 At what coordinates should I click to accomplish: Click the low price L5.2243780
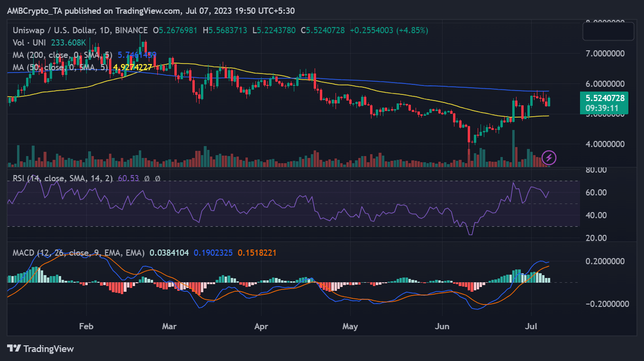point(274,30)
